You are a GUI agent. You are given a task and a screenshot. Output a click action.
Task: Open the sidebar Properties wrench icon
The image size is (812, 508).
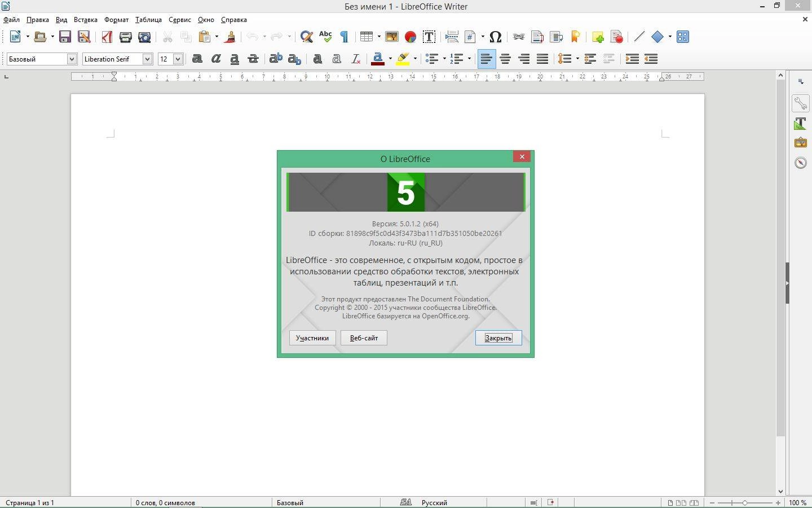[x=800, y=103]
